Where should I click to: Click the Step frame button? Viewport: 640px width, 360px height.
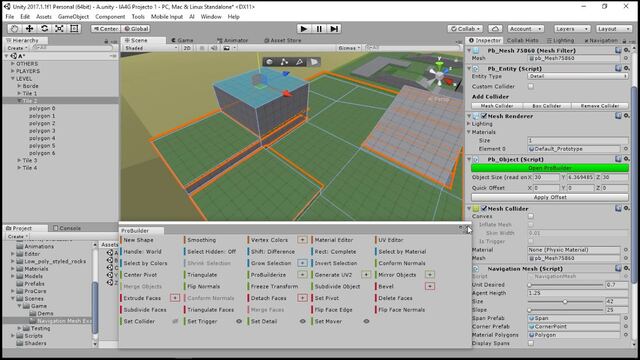pos(334,29)
